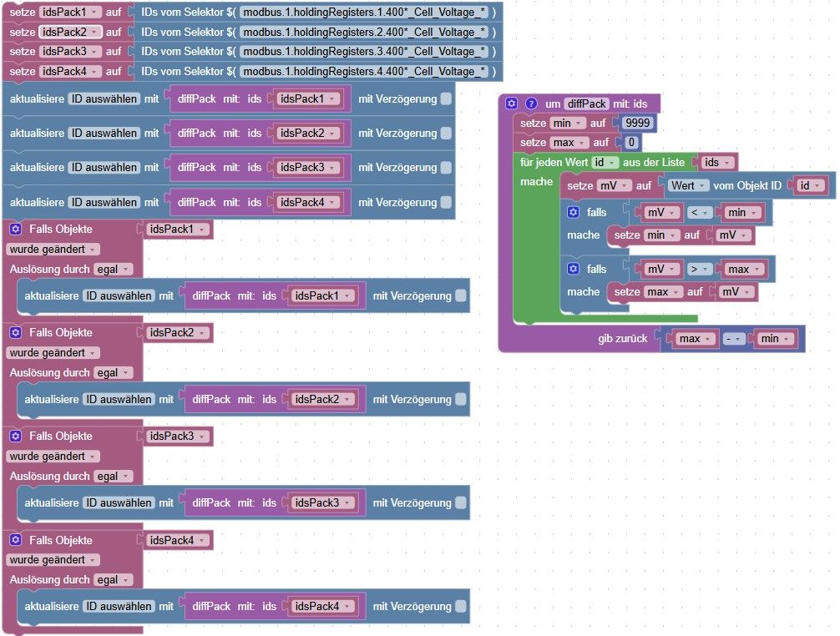840x636 pixels.
Task: Edit the 0 number value for max
Action: (631, 143)
